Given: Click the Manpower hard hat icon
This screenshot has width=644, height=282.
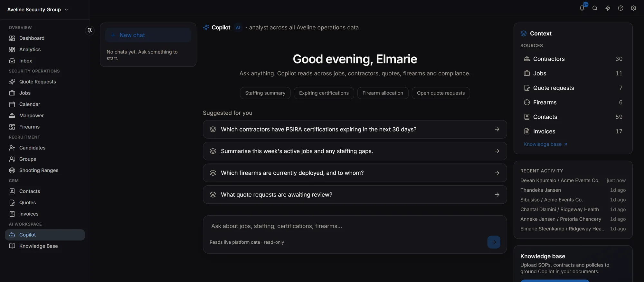Looking at the screenshot, I should 12,115.
